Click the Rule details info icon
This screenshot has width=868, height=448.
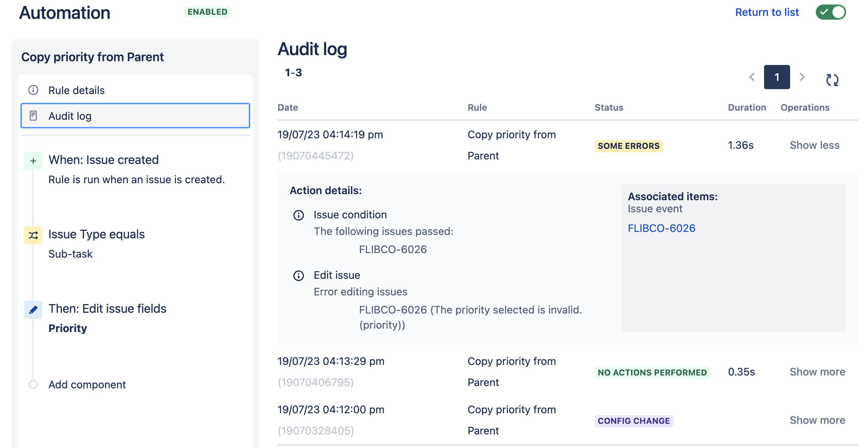[33, 90]
